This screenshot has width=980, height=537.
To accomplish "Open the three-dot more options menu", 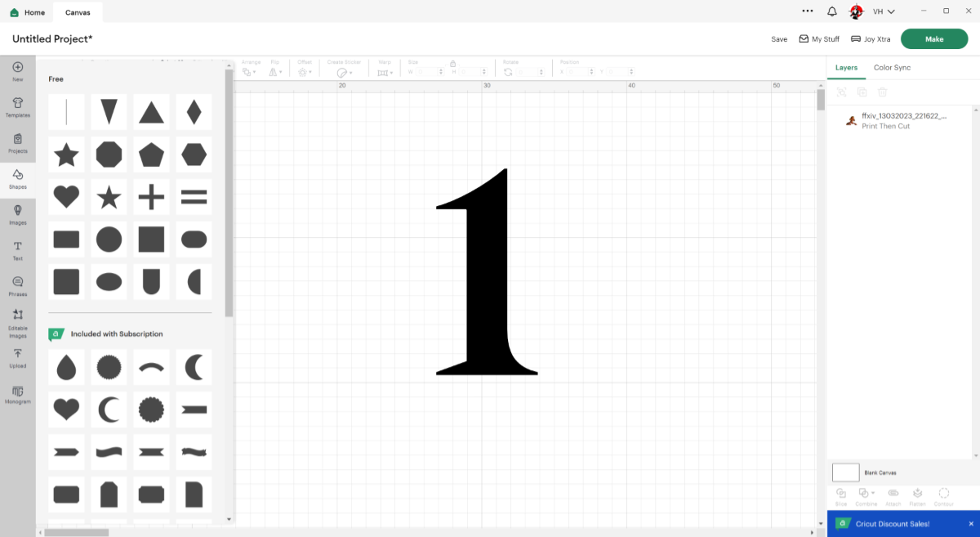I will click(808, 11).
